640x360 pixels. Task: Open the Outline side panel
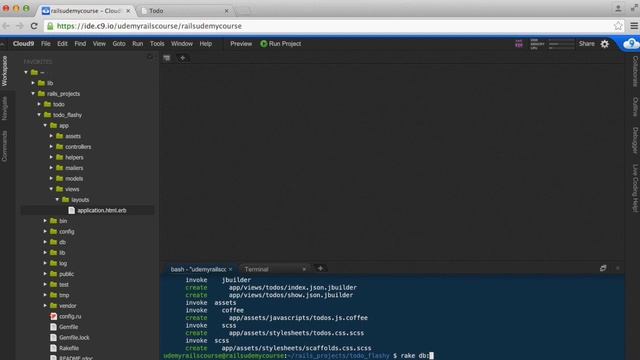635,107
